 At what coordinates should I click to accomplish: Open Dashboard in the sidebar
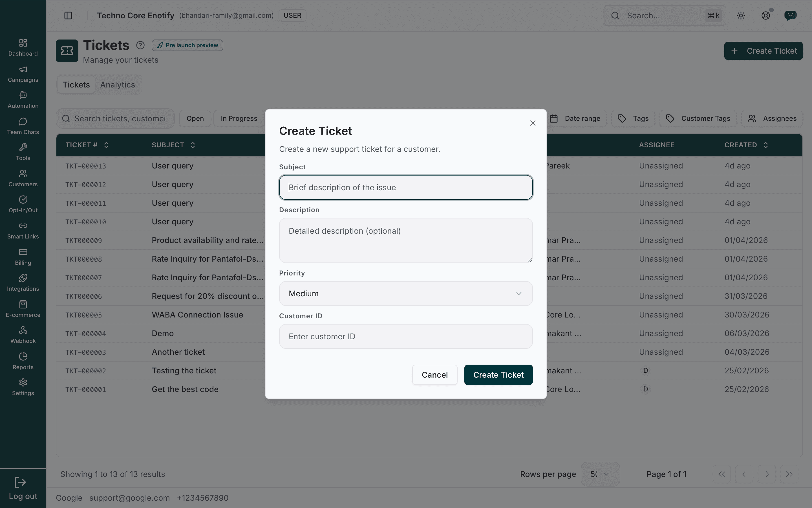pos(23,48)
